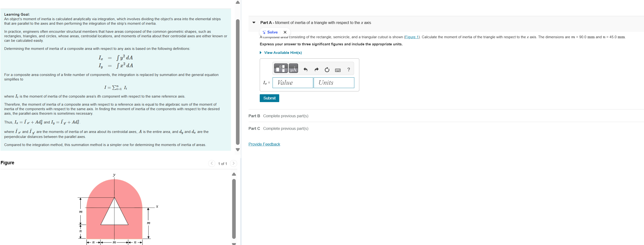Image resolution: width=644 pixels, height=245 pixels.
Task: Click inside the Value input field
Action: 293,83
